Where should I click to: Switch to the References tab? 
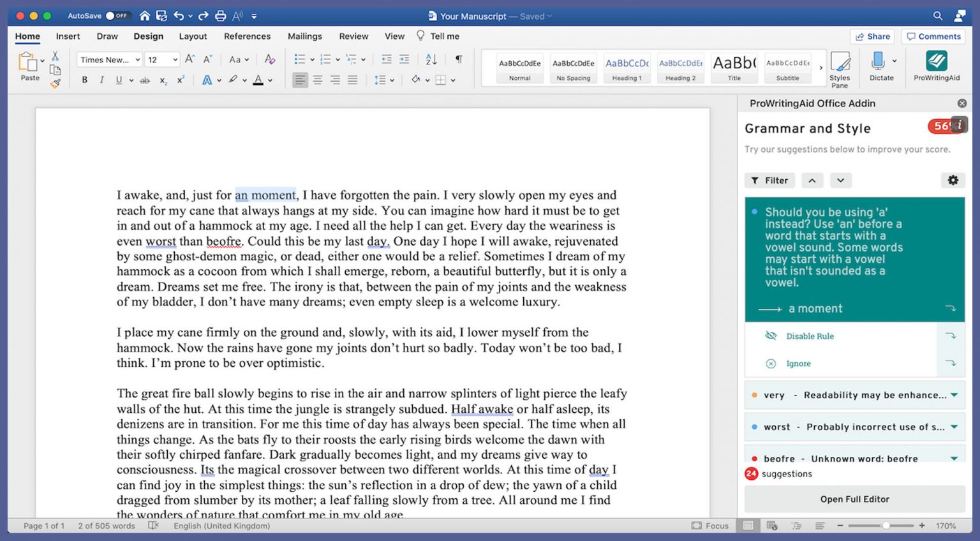pyautogui.click(x=247, y=36)
